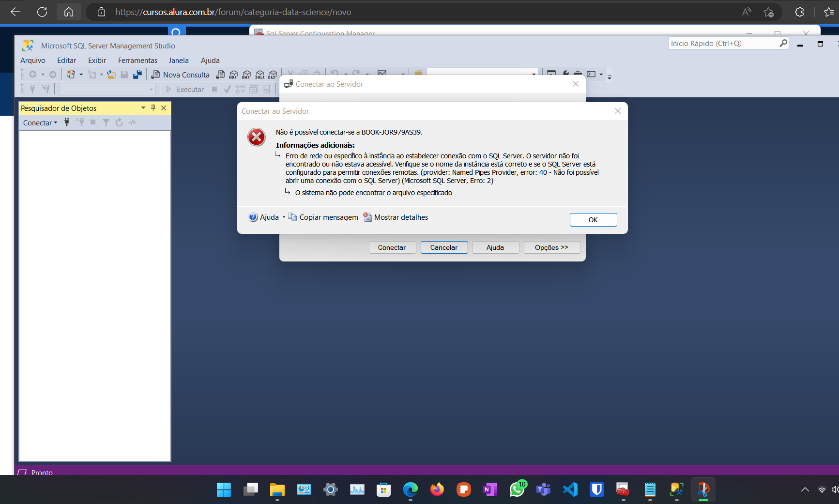
Task: Close the Pesquisador de Objetos panel
Action: 164,108
